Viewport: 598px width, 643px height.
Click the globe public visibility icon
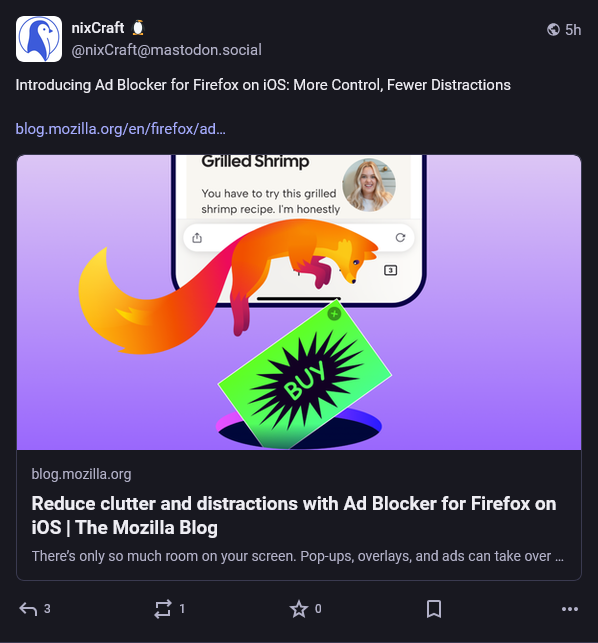(553, 30)
